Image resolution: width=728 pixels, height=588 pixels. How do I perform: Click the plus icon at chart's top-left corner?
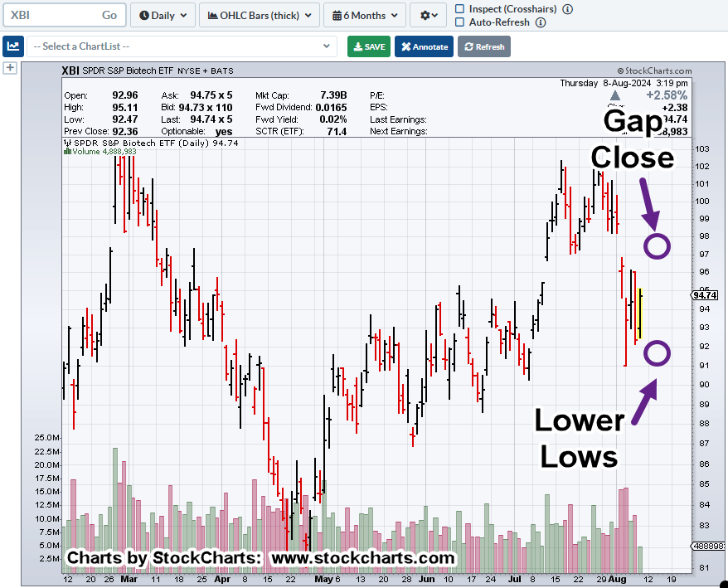click(x=10, y=68)
